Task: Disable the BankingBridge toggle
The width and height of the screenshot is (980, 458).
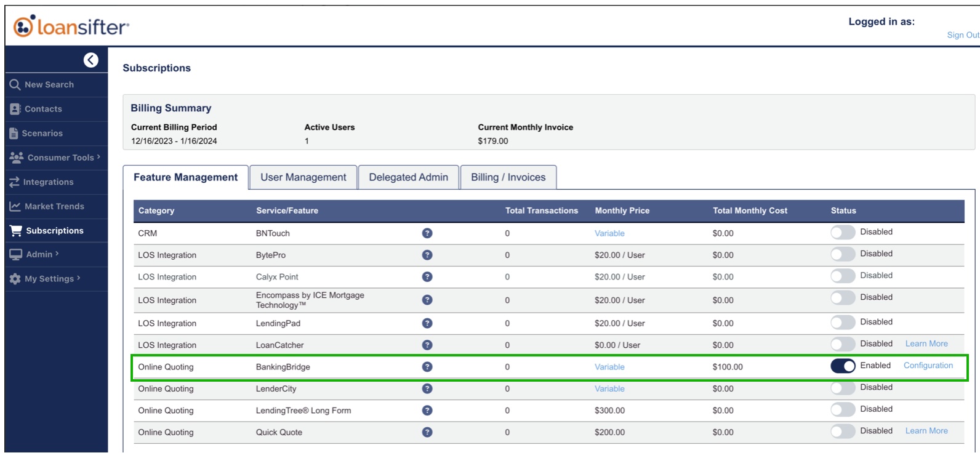Action: tap(843, 366)
